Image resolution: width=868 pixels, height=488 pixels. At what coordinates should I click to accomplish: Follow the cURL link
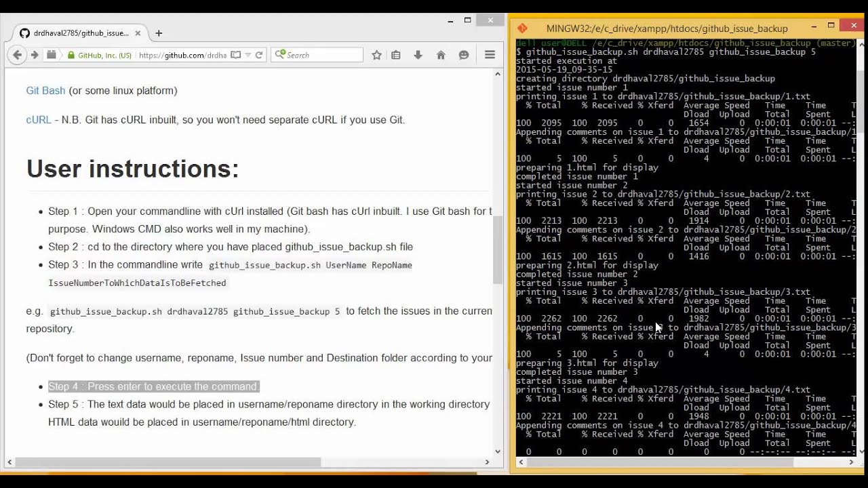[38, 119]
